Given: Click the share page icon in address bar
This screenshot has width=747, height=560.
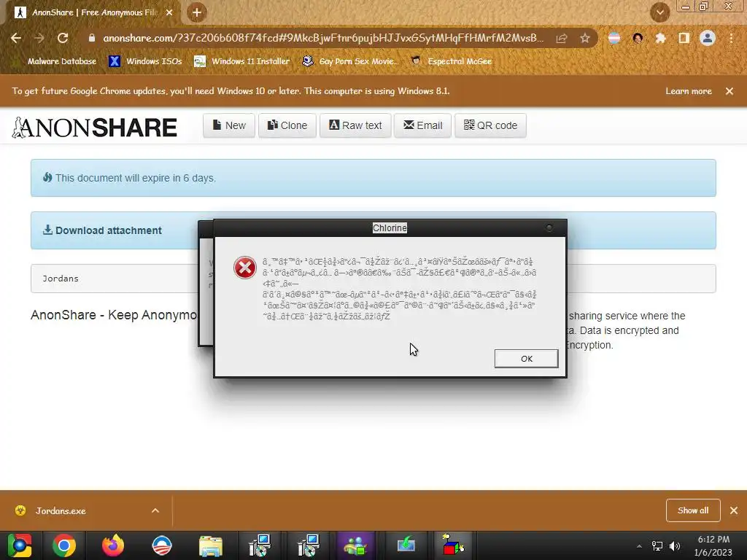Looking at the screenshot, I should [x=562, y=38].
